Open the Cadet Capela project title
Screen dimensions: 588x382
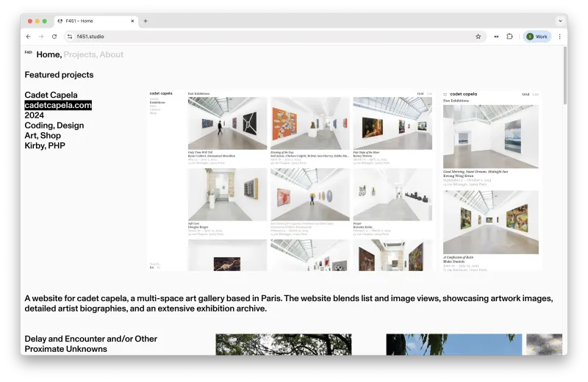tap(51, 95)
